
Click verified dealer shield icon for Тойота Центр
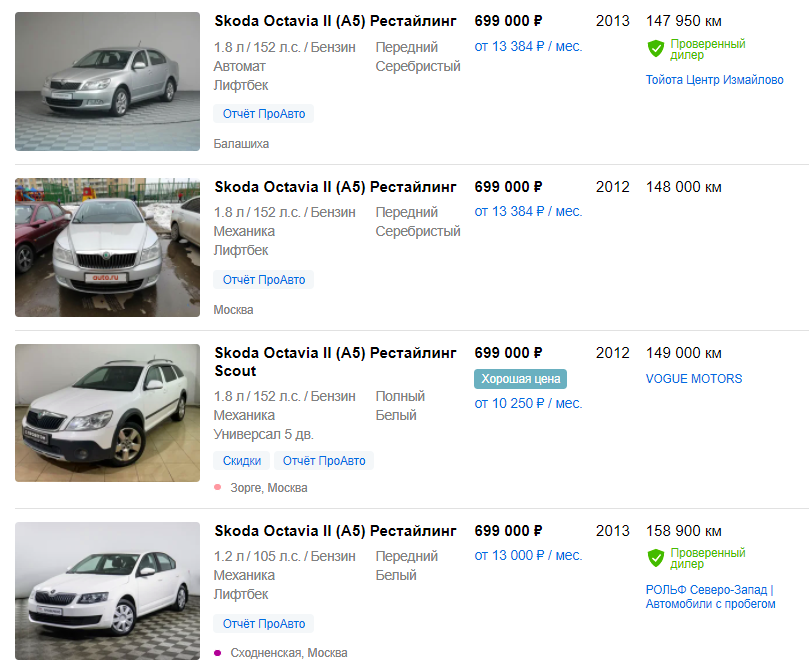656,49
